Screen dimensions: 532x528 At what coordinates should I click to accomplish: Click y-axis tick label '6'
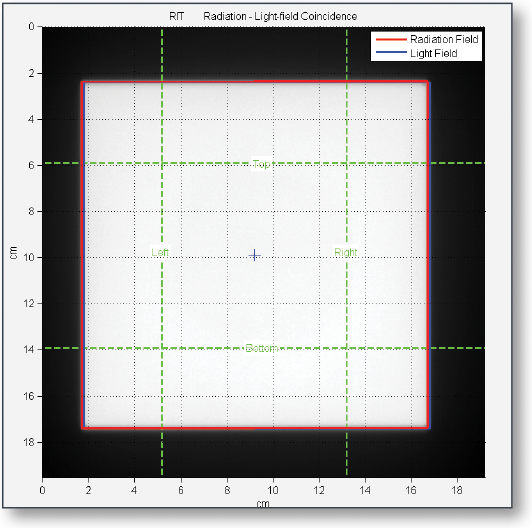pos(31,165)
